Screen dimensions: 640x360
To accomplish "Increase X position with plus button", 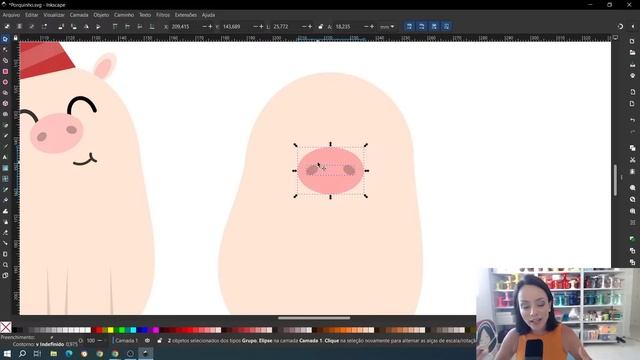I will [x=210, y=27].
